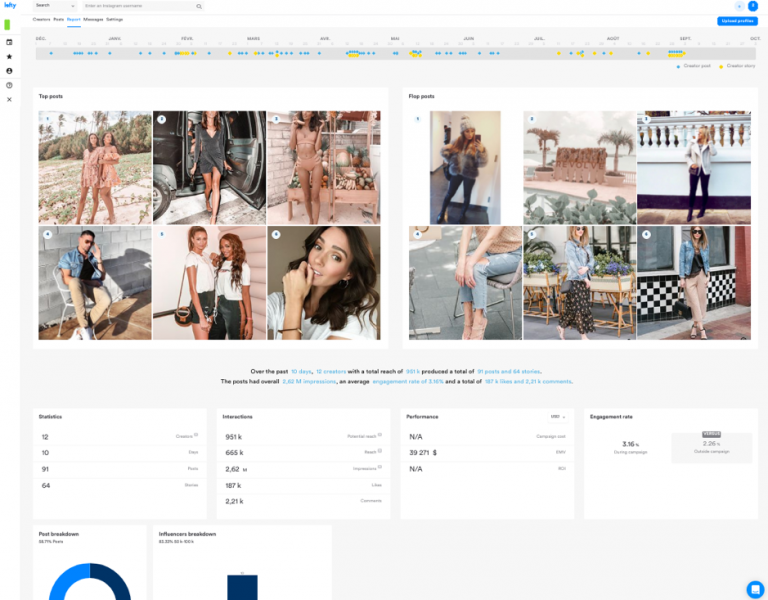Open flop post 6 checkered wall photo
The width and height of the screenshot is (768, 600).
[694, 283]
